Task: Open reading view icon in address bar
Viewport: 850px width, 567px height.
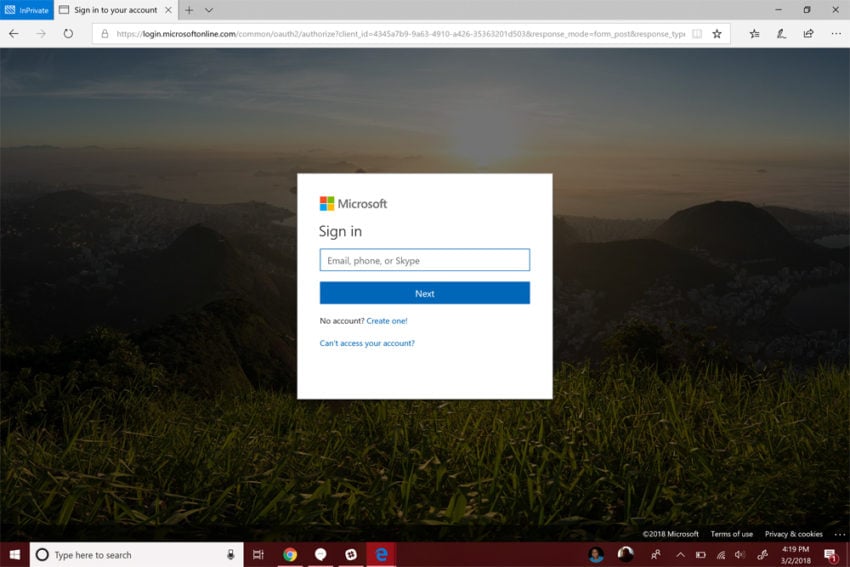Action: 697,34
